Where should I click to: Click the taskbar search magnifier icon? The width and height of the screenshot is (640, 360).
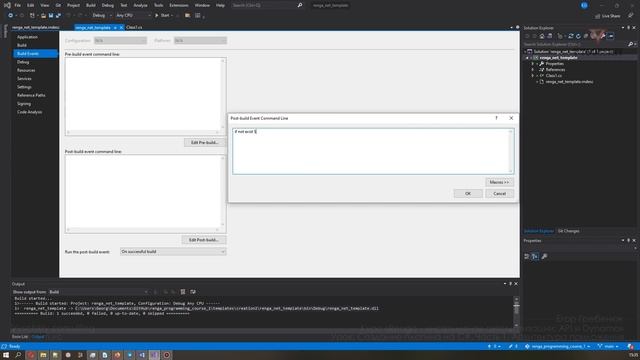(x=18, y=355)
